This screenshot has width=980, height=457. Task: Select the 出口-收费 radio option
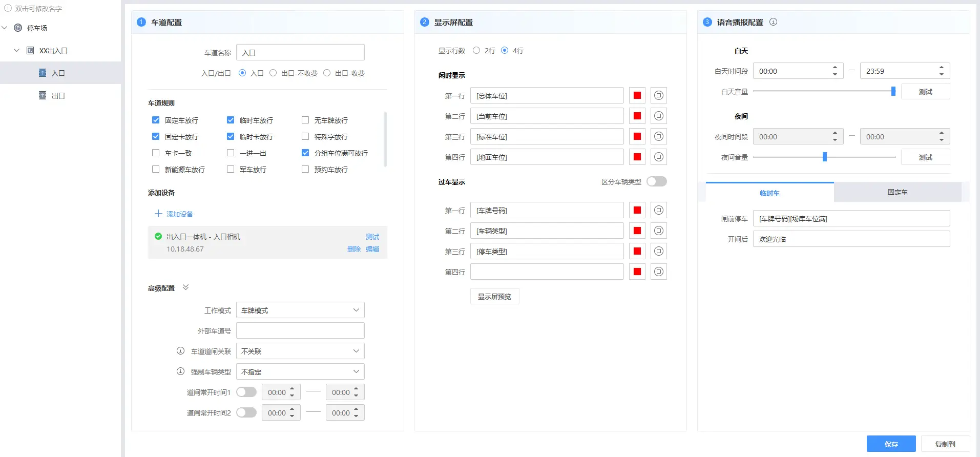pos(327,73)
